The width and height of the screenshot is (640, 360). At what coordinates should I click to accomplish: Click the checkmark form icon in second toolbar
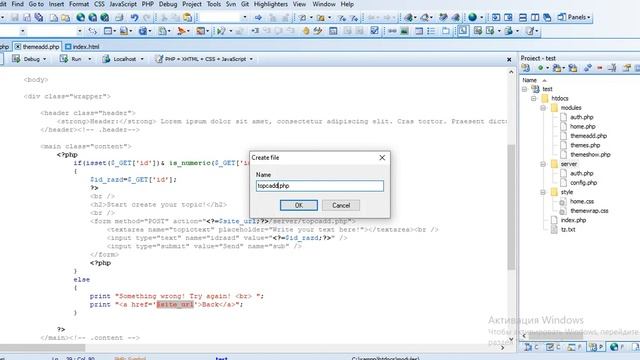tap(374, 31)
